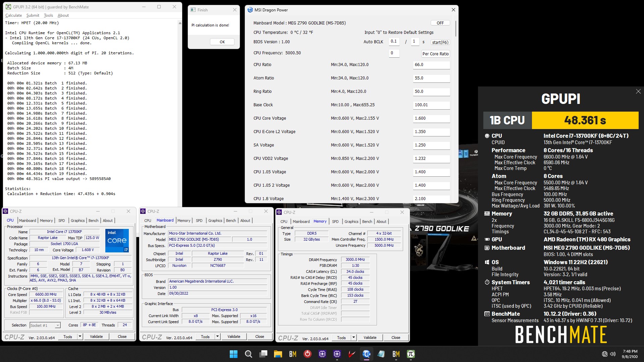This screenshot has width=644, height=362.
Task: Click the title icon of the CPU-Z Mainboard window
Action: (x=143, y=211)
